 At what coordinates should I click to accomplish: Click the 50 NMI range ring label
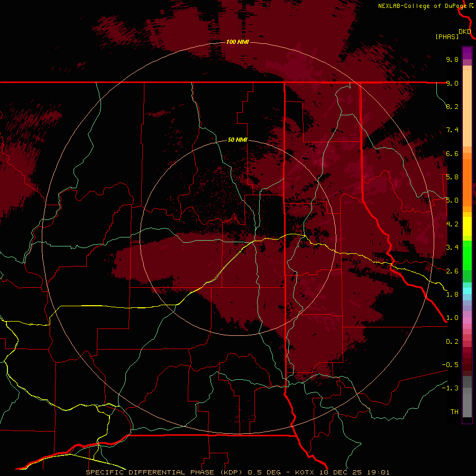(237, 140)
